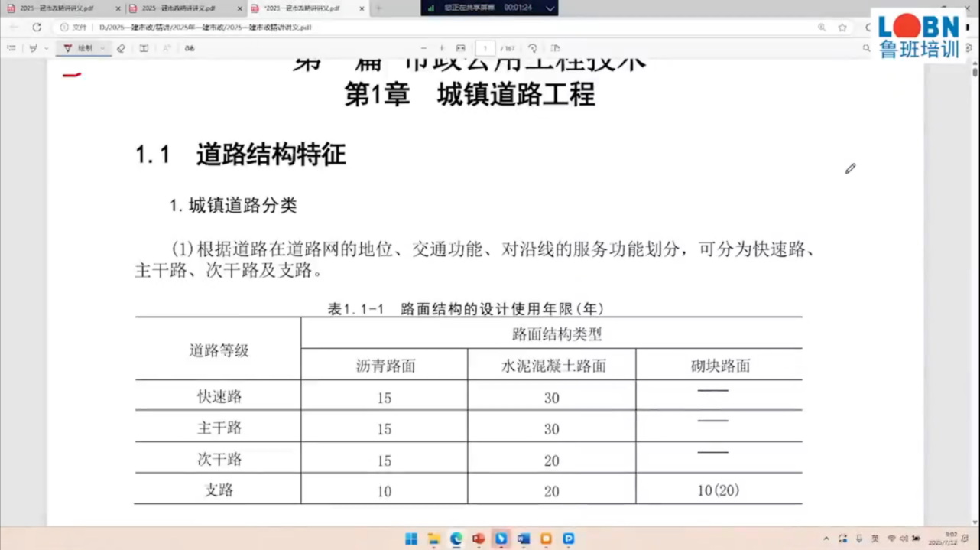Toggle the 绘制 draw tool
This screenshot has height=550, width=980.
click(x=78, y=48)
